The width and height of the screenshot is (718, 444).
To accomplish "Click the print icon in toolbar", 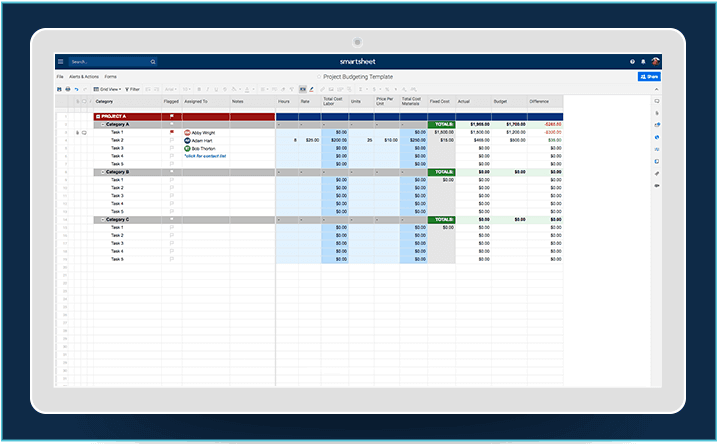I will point(67,89).
